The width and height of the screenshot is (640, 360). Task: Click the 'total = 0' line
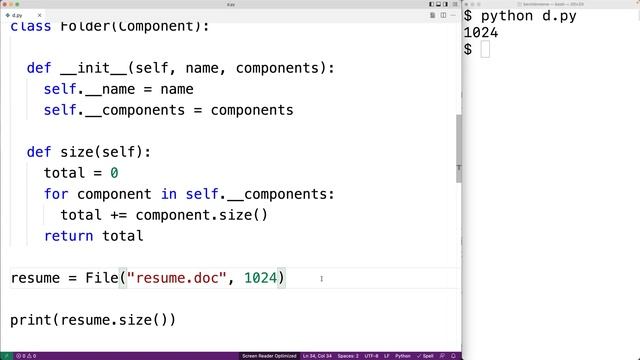pyautogui.click(x=81, y=173)
